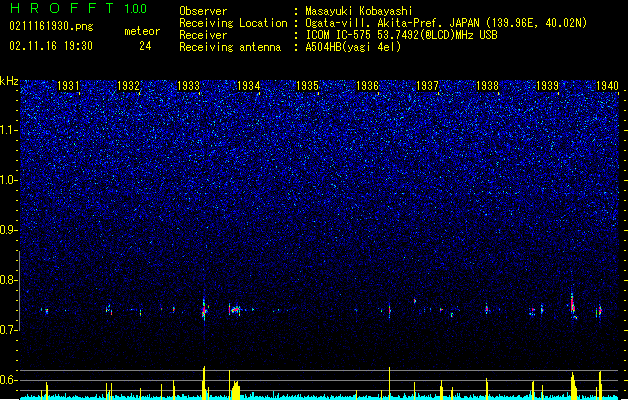Click the 0.9 frequency axis label

9,230
